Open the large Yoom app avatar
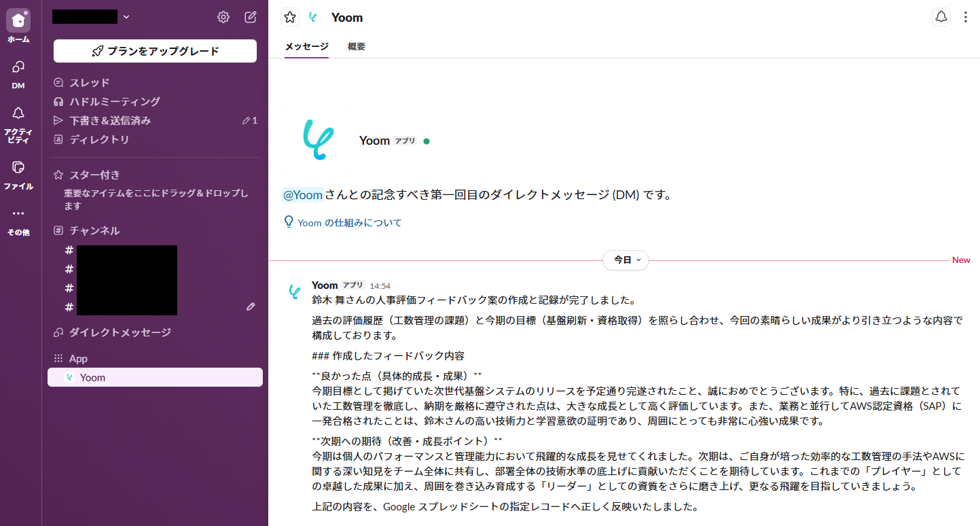The image size is (980, 526). coord(317,141)
